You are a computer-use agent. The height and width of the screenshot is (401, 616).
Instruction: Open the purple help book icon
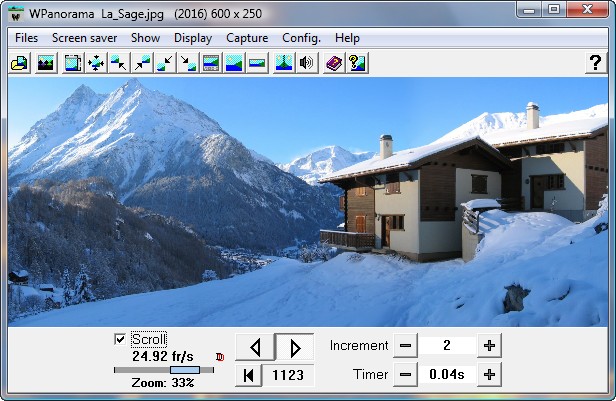click(334, 63)
